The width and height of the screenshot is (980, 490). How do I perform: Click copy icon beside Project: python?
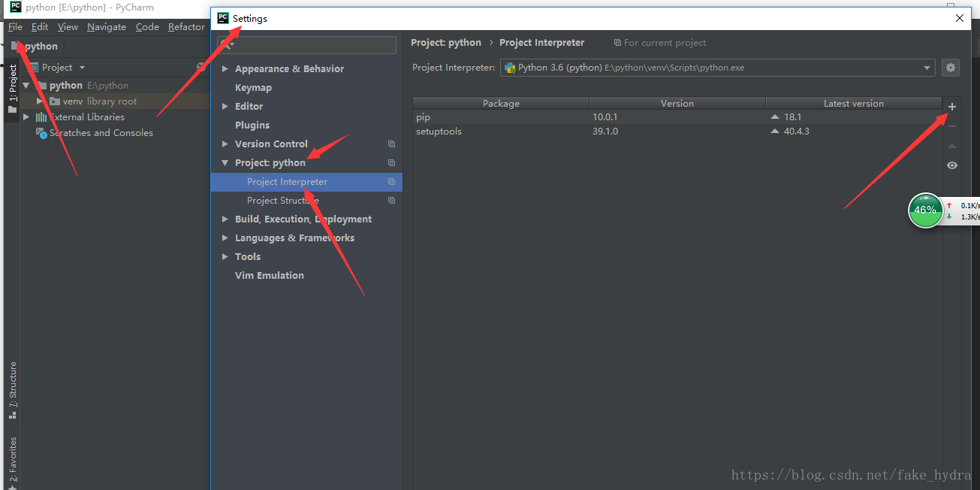(391, 162)
